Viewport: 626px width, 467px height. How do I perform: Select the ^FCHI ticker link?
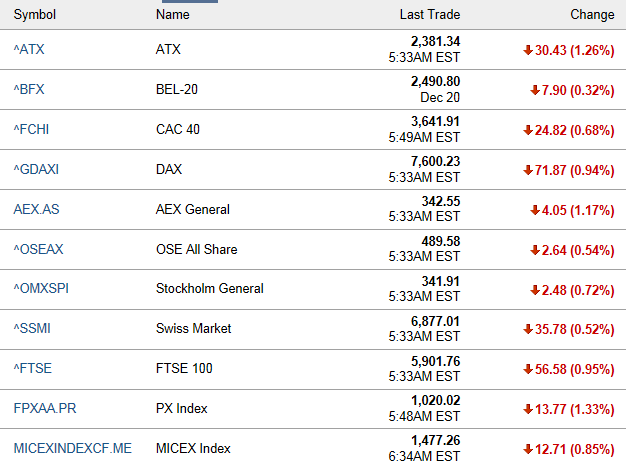[x=31, y=129]
